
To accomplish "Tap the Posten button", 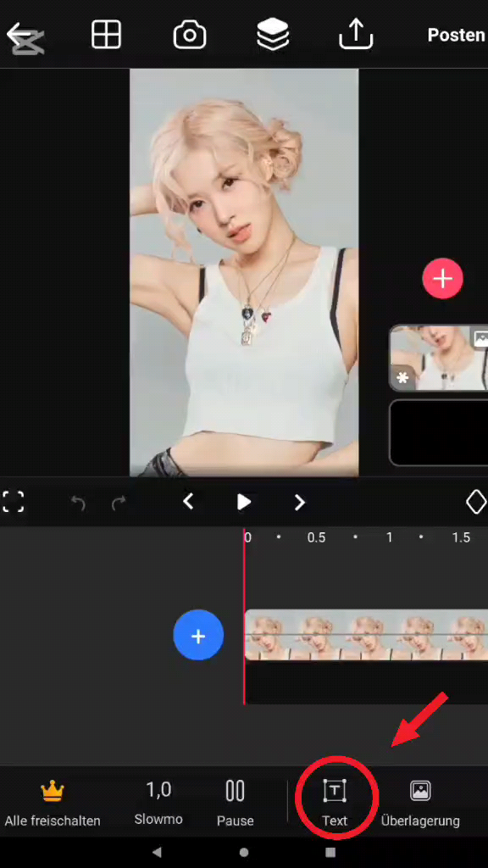I will pos(456,36).
